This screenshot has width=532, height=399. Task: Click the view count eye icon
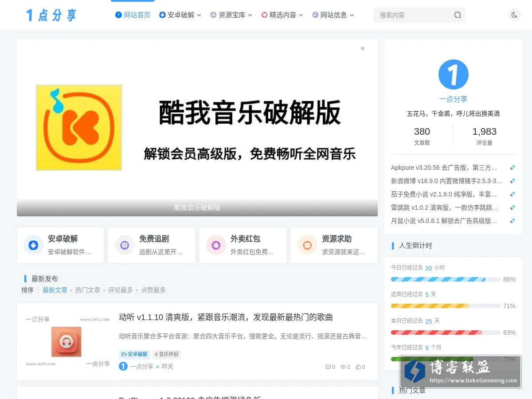343,367
